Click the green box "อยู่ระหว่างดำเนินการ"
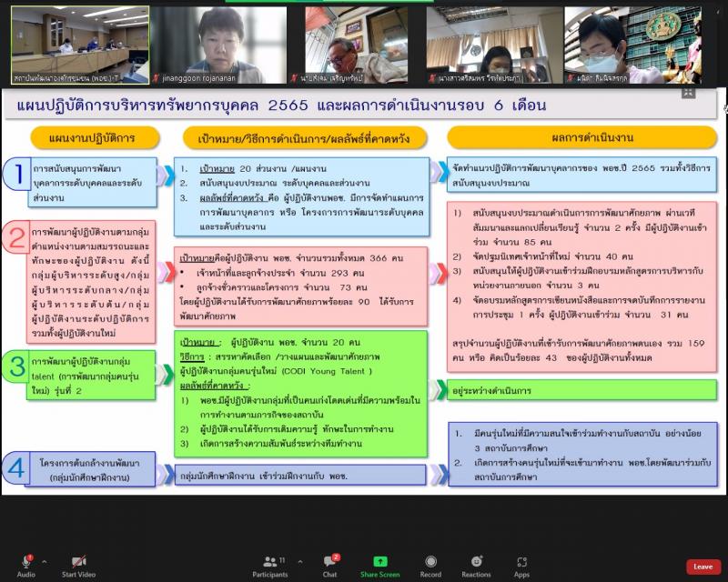The image size is (728, 582). (581, 390)
